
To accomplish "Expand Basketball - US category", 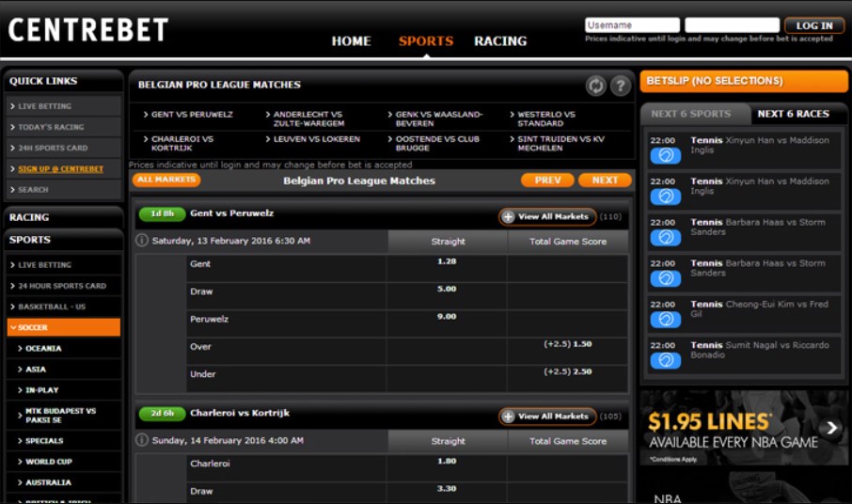I will [64, 307].
